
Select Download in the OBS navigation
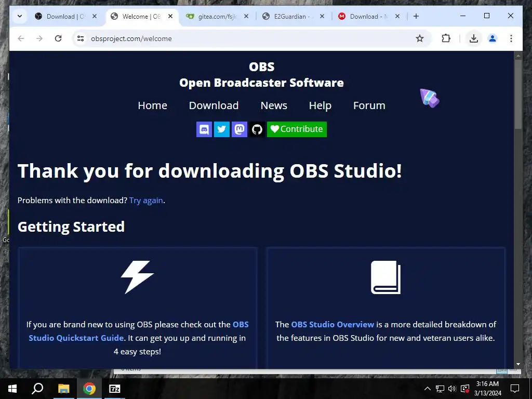(214, 105)
